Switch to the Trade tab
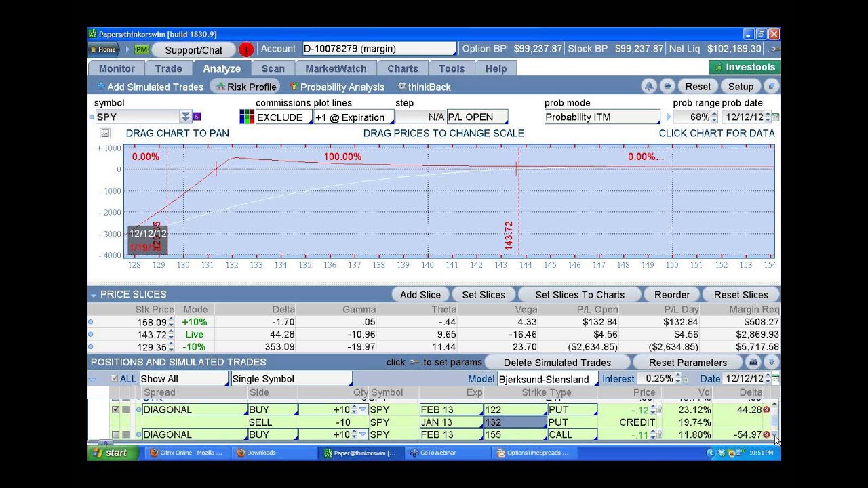 click(168, 68)
